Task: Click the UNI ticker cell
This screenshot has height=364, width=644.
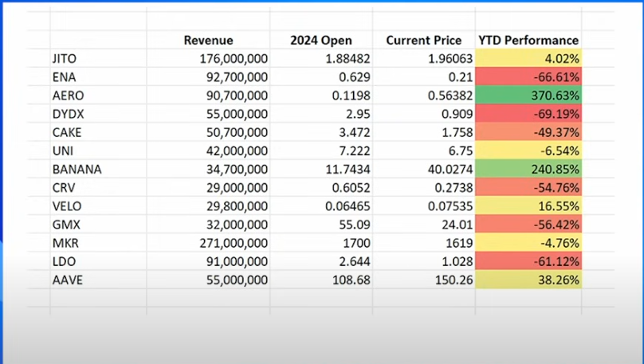Action: click(x=99, y=151)
